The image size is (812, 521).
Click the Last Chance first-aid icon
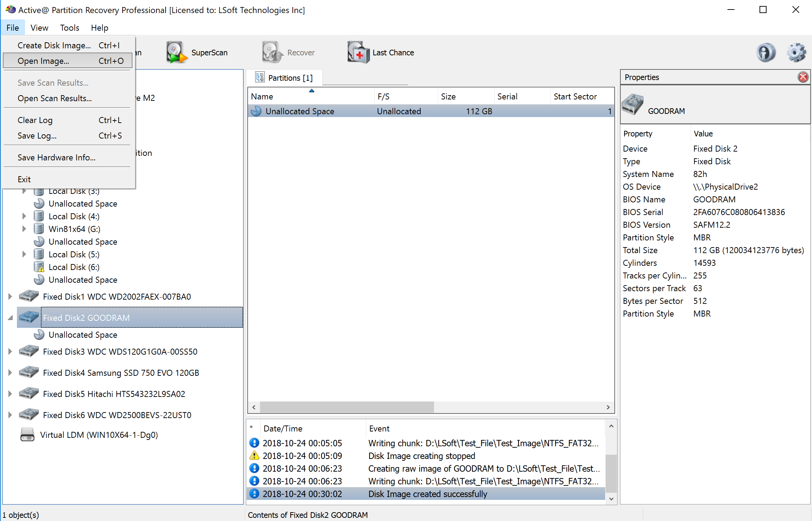click(x=358, y=53)
